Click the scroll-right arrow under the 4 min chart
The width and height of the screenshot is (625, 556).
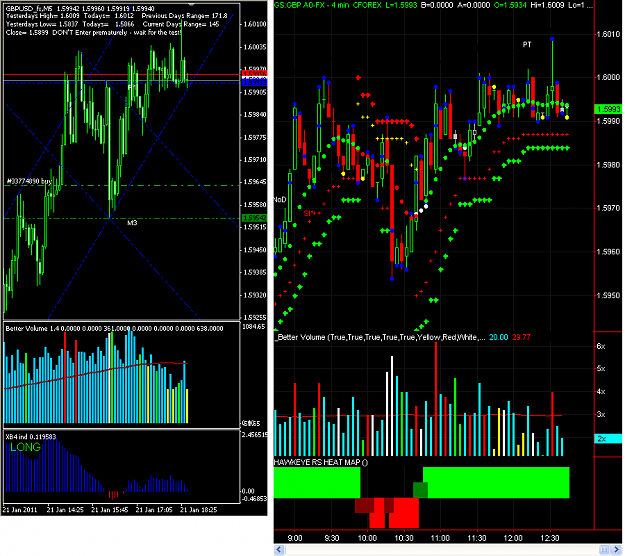[x=617, y=550]
